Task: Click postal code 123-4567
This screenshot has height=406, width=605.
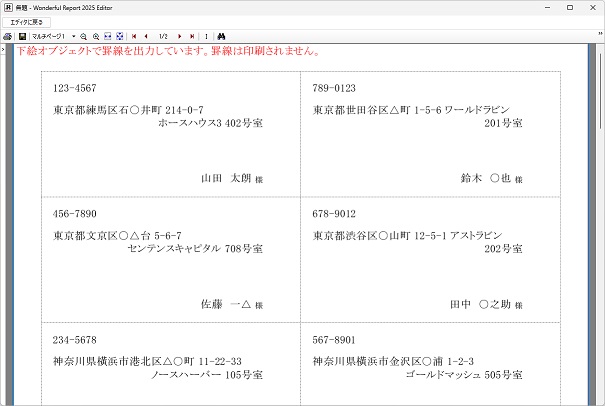Action: click(x=74, y=88)
